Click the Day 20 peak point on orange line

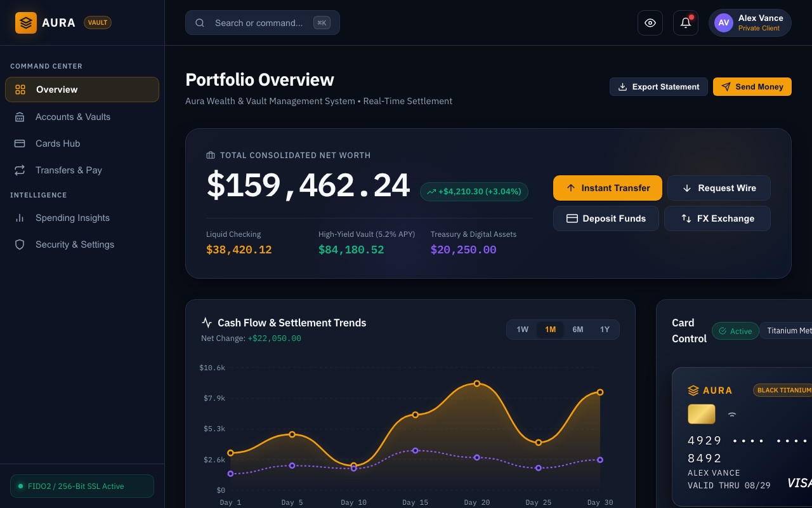[x=477, y=384]
